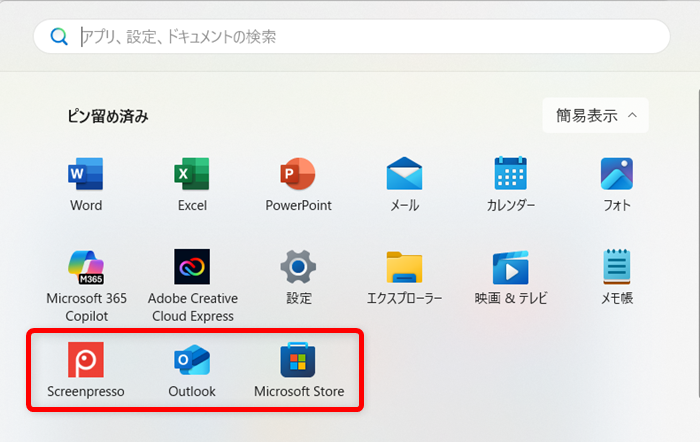700x442 pixels.
Task: Open Microsoft Store
Action: point(299,370)
